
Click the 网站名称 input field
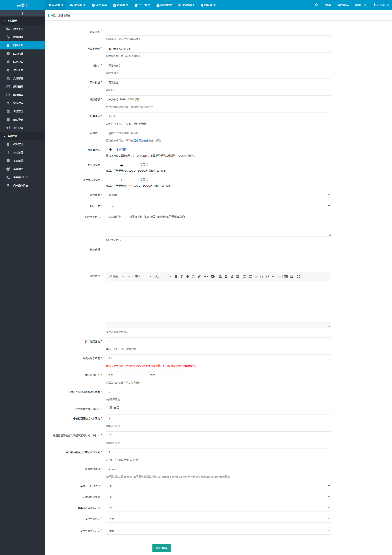[x=218, y=32]
